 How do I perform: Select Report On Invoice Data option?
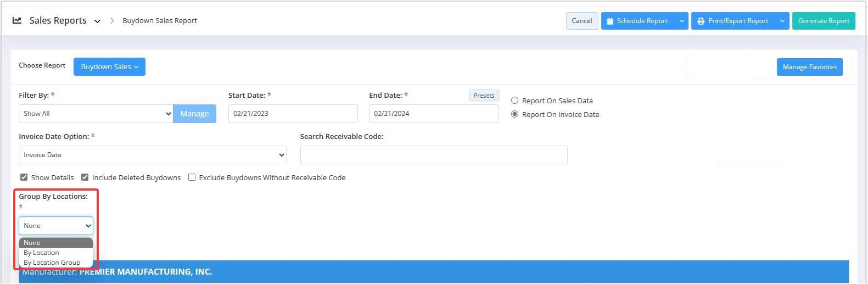(514, 114)
